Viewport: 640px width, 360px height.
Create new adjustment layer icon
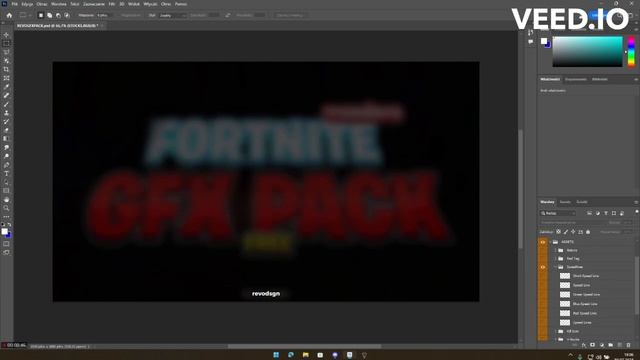tap(602, 345)
